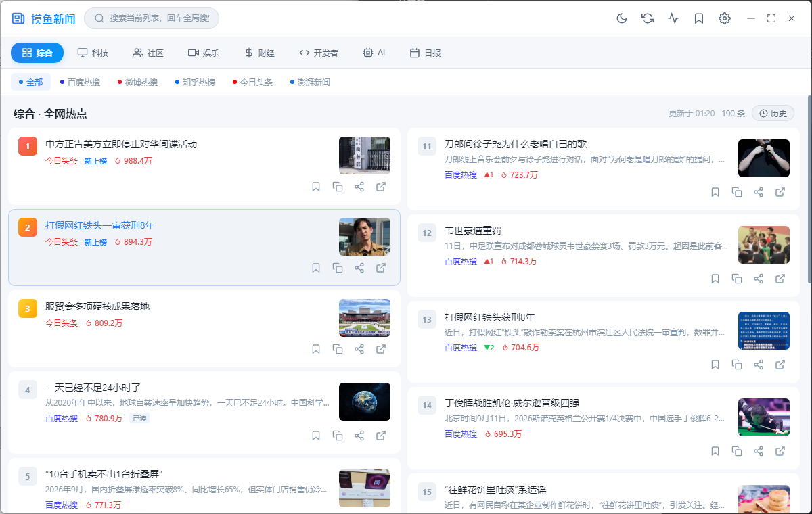Share 服贸会多项硬核成果落地 item
Screen dimensions: 812x514
pos(359,349)
